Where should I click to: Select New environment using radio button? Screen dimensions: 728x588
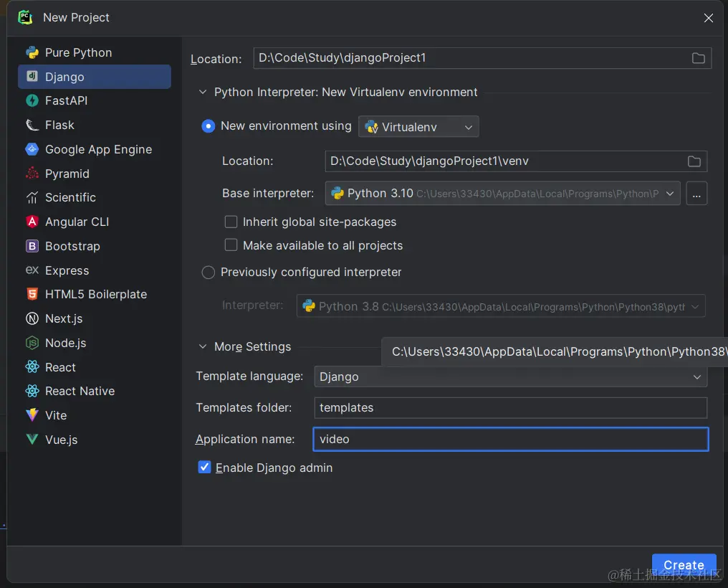pos(208,126)
